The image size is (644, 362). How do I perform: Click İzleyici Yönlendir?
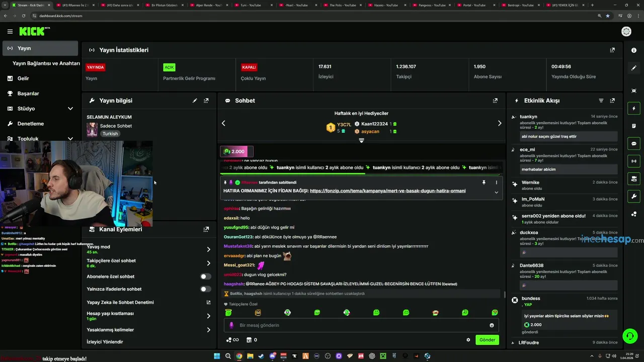105,342
